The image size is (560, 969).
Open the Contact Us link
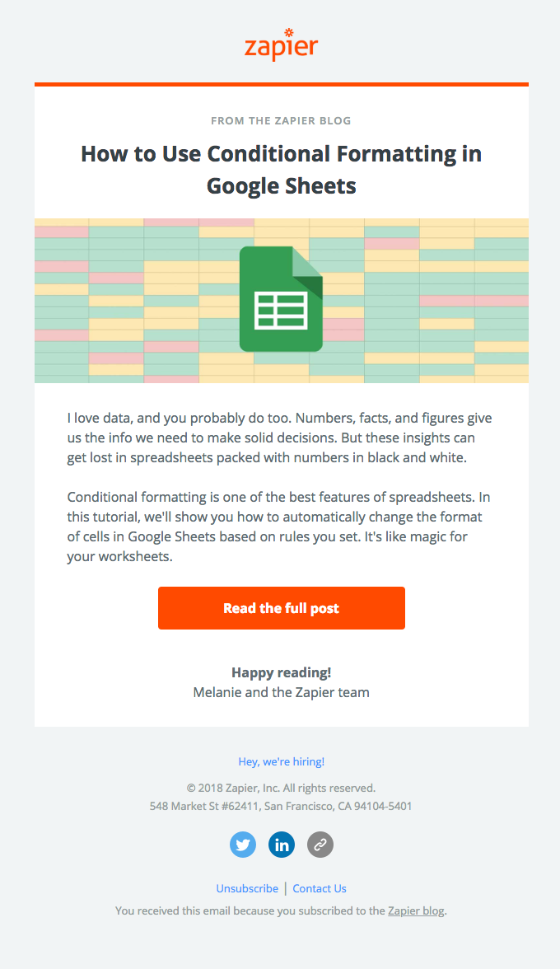click(320, 889)
